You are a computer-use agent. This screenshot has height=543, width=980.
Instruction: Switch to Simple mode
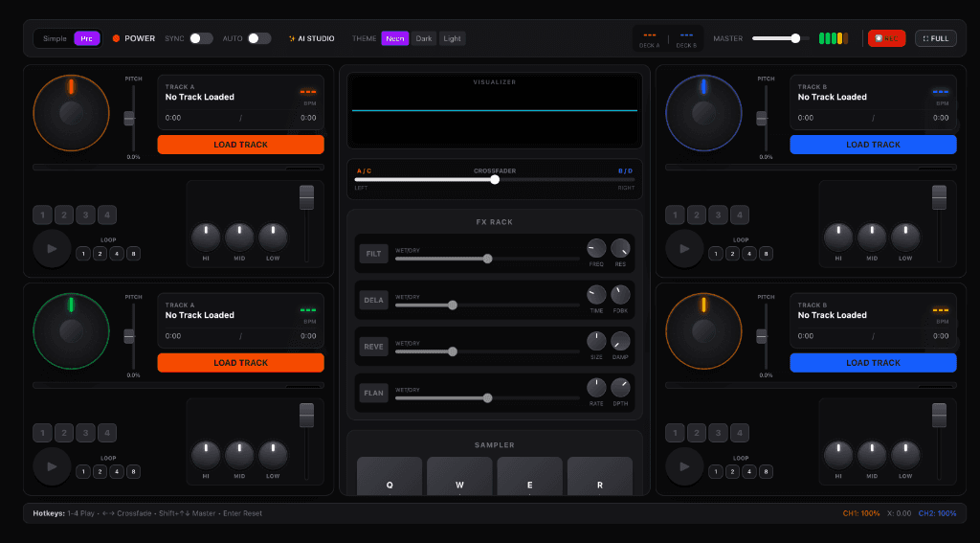pos(55,38)
